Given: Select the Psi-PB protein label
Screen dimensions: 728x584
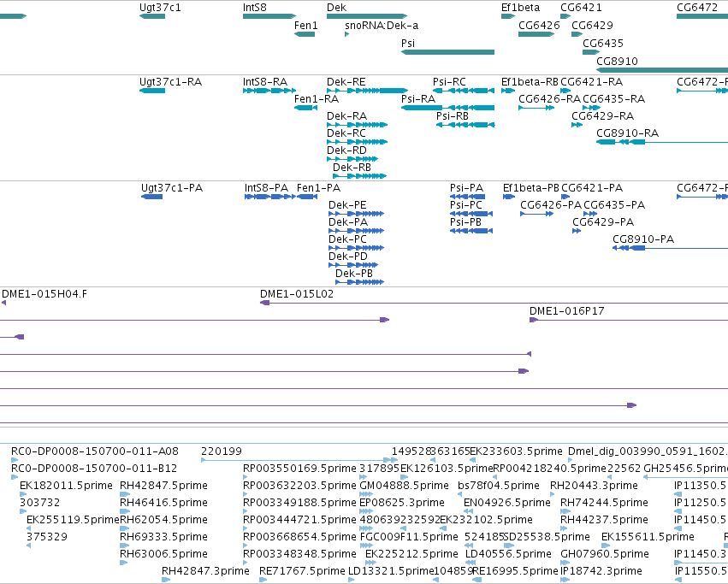Looking at the screenshot, I should 465,222.
